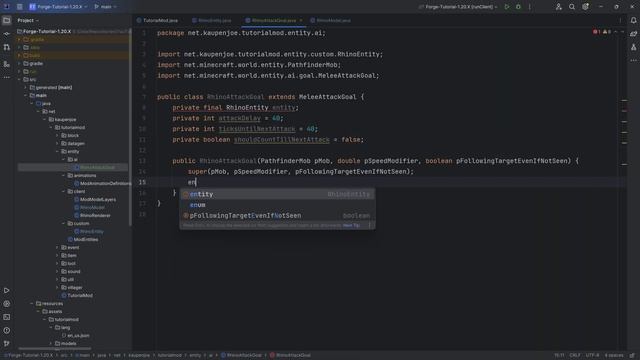Switch to RhinoModel.java tab
Viewport: 640px width, 360px height.
[331, 20]
